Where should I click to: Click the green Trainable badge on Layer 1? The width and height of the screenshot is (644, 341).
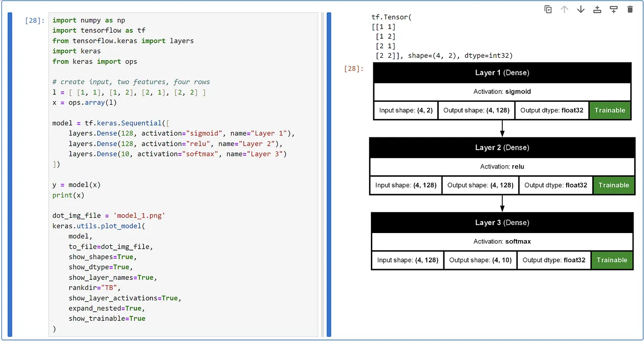(x=610, y=110)
